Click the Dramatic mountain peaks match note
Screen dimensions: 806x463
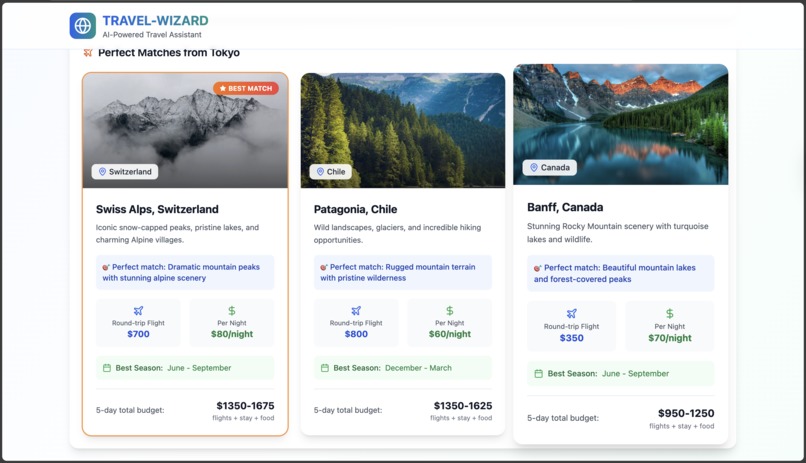click(x=185, y=272)
